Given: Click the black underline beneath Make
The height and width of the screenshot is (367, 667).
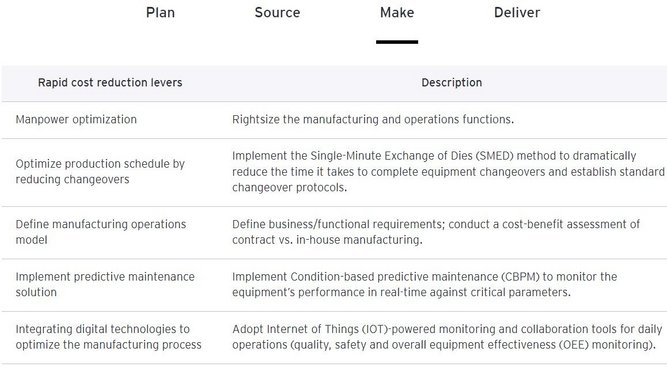Looking at the screenshot, I should point(397,42).
